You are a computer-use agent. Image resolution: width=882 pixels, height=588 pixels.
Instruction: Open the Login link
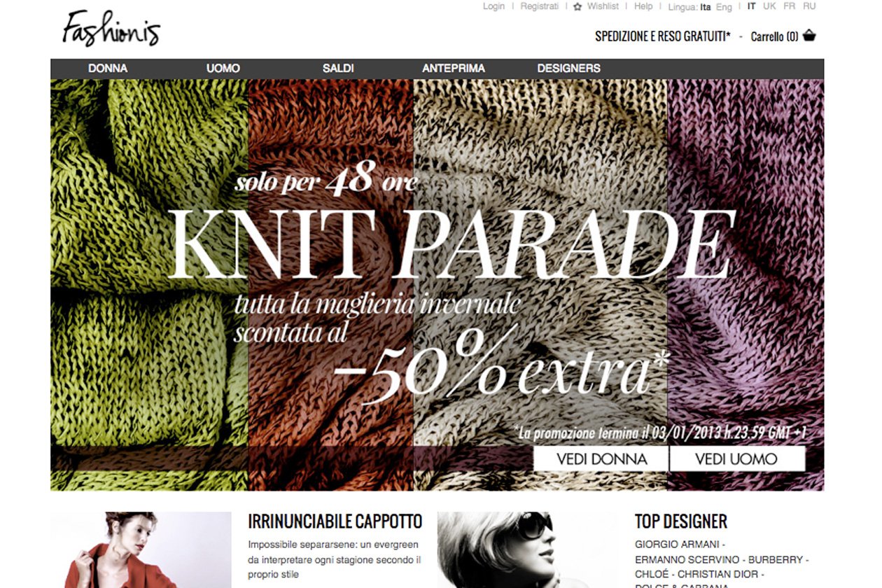(x=493, y=6)
